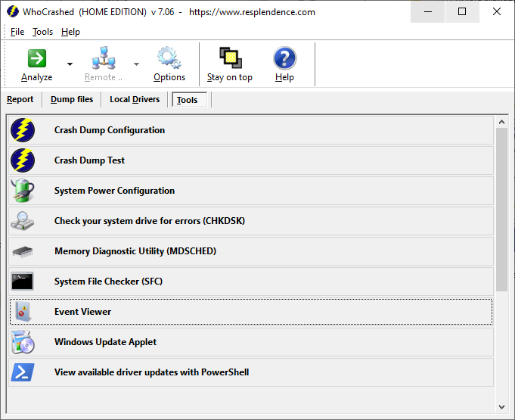Open the Analyze dropdown arrow
This screenshot has width=515, height=420.
(x=70, y=64)
